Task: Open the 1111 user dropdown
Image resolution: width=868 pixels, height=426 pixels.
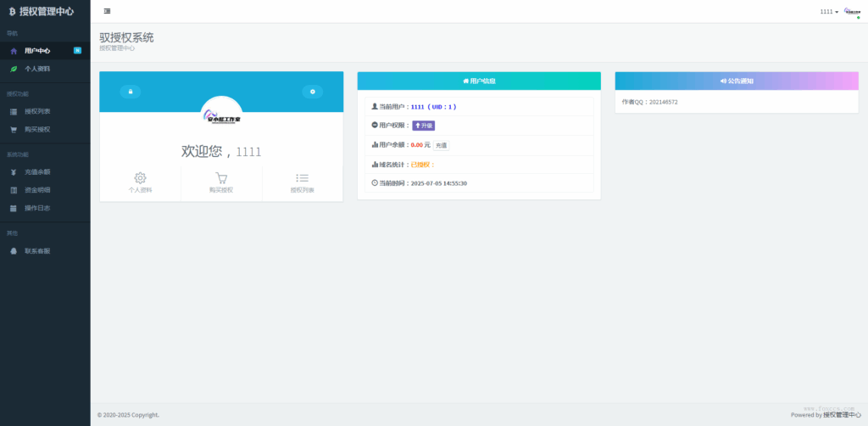Action: coord(829,12)
